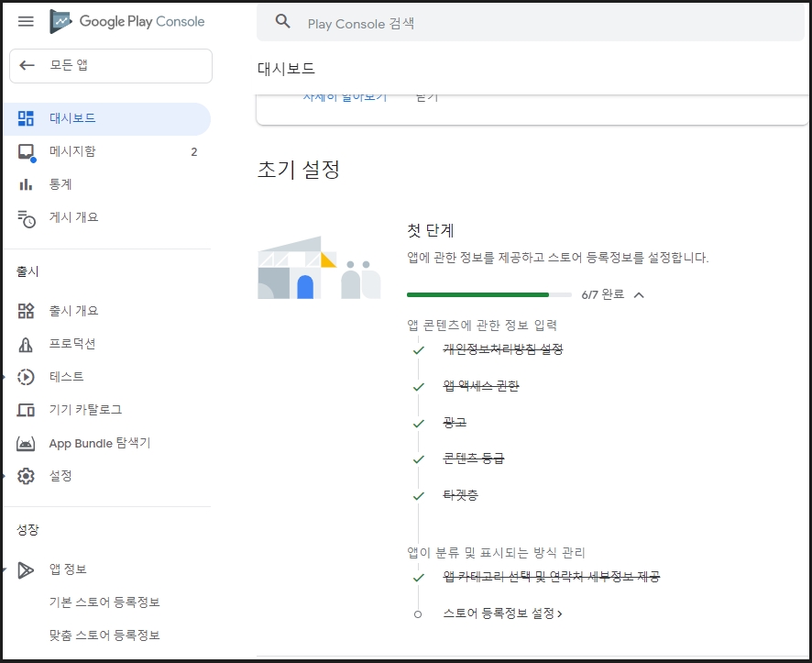Click the Google Play Console logo
The width and height of the screenshot is (812, 663).
pos(126,21)
